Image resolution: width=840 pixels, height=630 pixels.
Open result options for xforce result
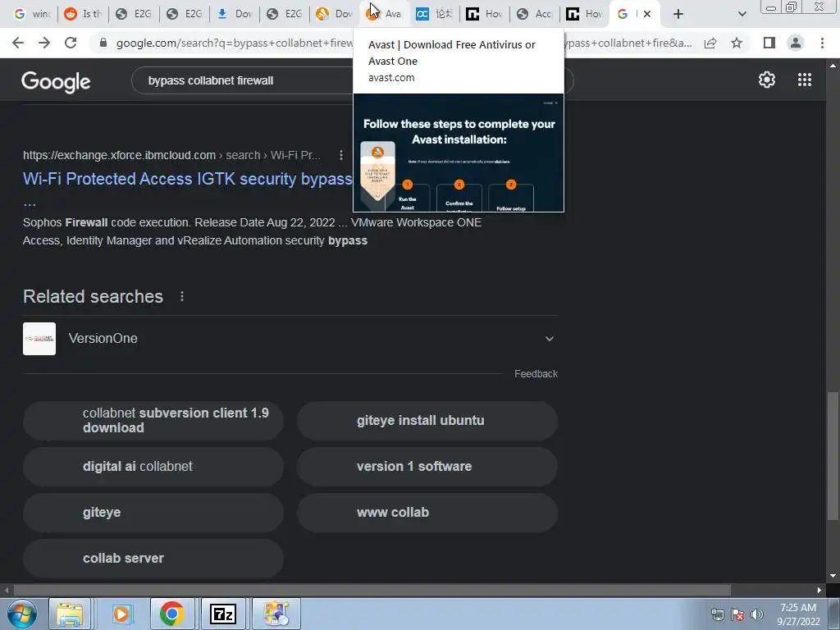click(340, 155)
